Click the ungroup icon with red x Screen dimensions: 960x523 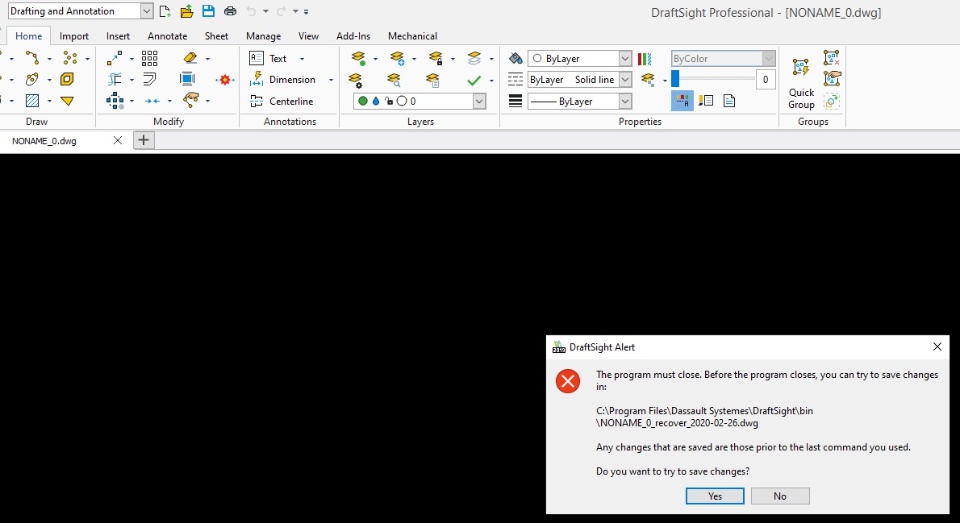click(x=831, y=58)
